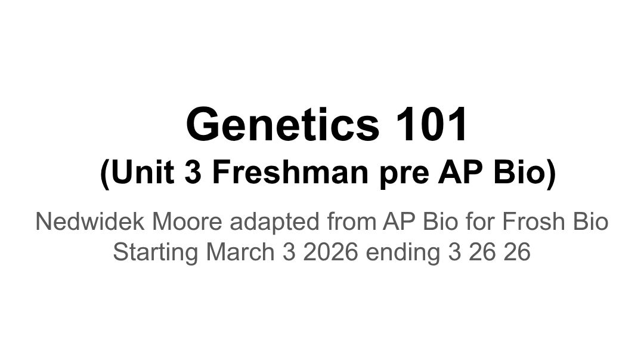Select the "(Unit 3" text in subtitle
644x363 pixels.
point(151,173)
